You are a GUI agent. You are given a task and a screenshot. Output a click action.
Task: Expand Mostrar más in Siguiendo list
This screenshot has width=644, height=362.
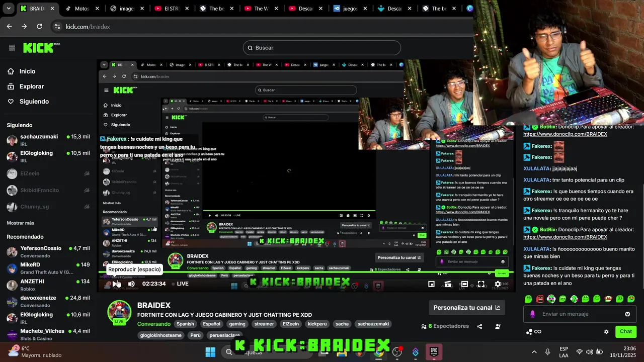(21, 223)
